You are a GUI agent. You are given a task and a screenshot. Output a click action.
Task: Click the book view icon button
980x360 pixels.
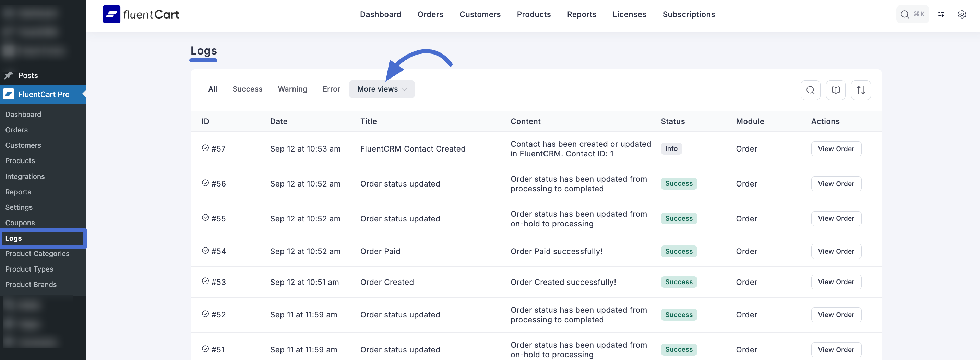tap(835, 90)
